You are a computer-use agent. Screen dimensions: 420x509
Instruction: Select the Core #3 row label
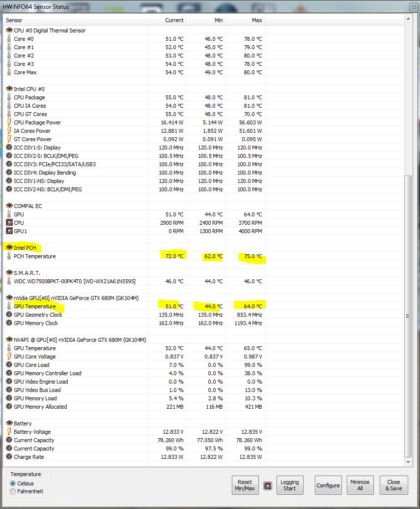(24, 64)
